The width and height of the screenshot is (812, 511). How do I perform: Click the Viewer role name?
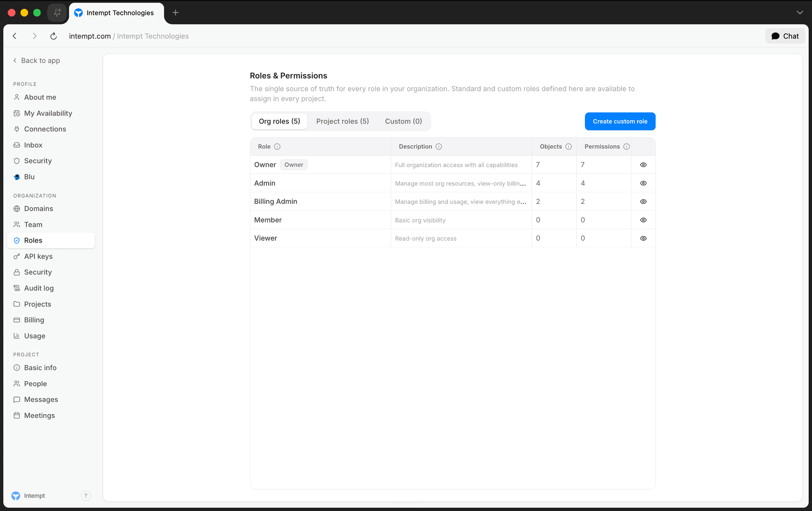click(266, 239)
